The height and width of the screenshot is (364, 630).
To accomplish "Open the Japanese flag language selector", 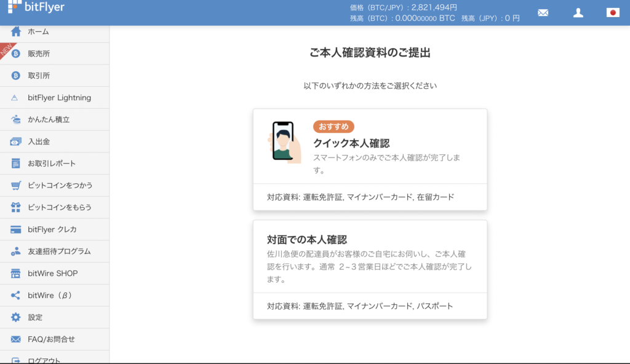I will [613, 12].
